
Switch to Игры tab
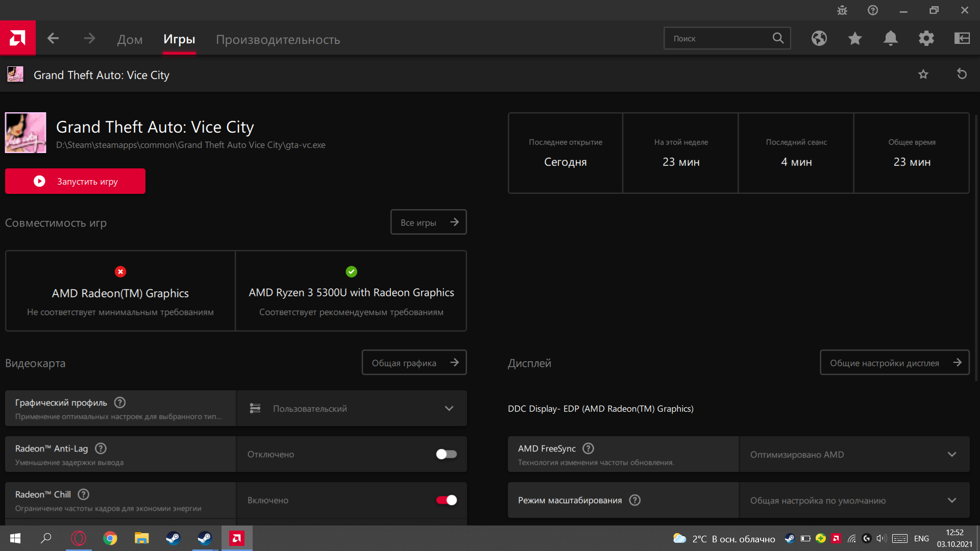pyautogui.click(x=179, y=39)
